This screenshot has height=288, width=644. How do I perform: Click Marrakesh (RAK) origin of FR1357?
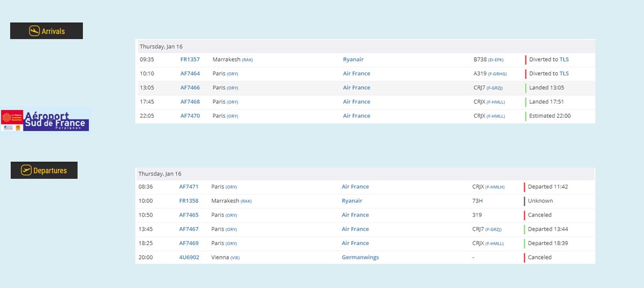[233, 59]
